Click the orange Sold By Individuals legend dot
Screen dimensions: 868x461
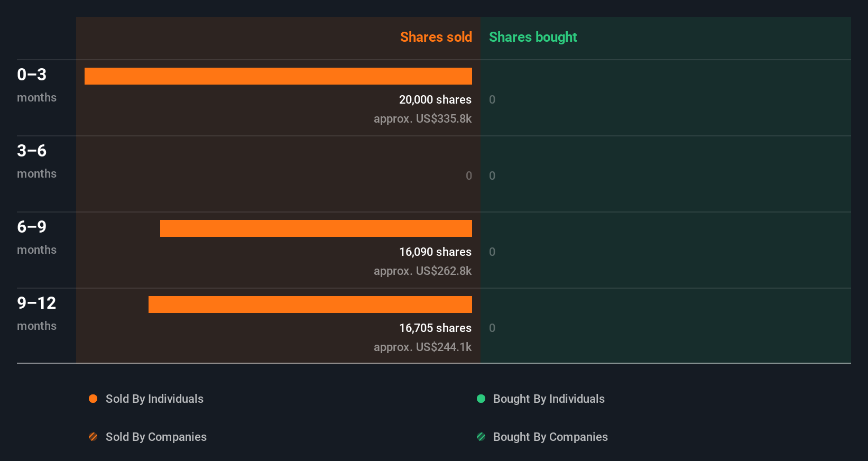tap(93, 399)
